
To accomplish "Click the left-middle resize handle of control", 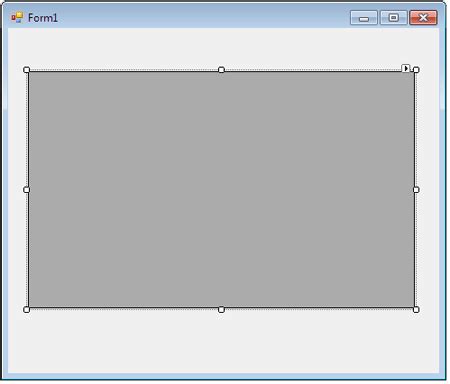I will coord(27,190).
